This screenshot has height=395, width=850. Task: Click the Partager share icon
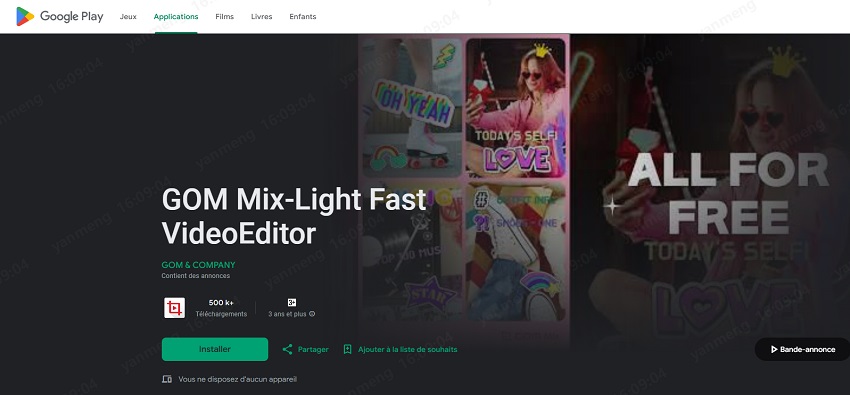(287, 349)
